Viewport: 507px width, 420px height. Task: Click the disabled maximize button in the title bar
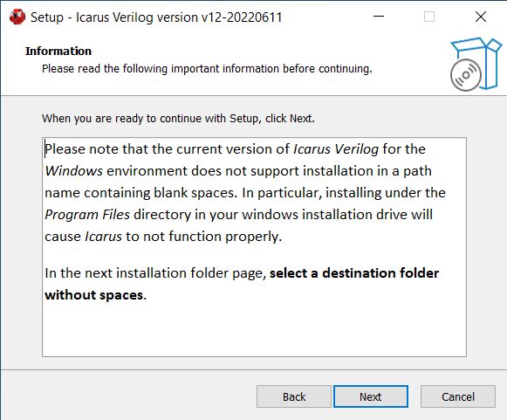tap(429, 17)
